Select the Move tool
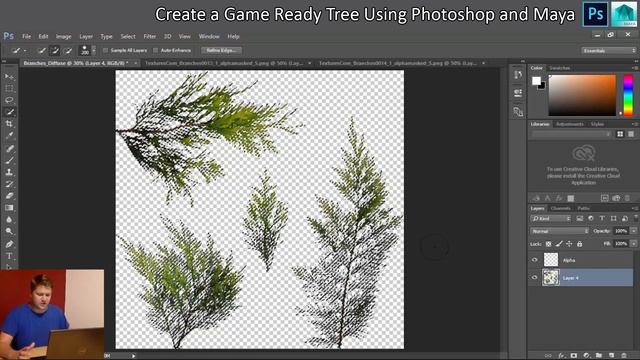Viewport: 640px width, 360px height. click(x=9, y=76)
